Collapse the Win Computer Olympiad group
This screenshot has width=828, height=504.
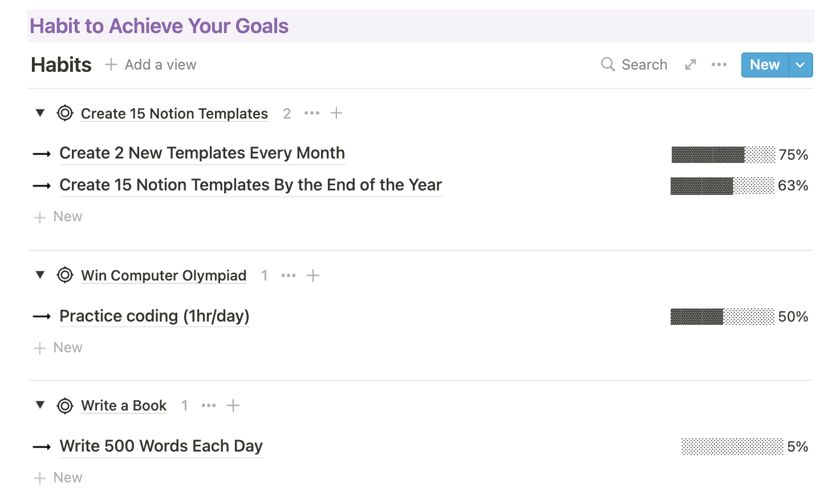tap(39, 275)
